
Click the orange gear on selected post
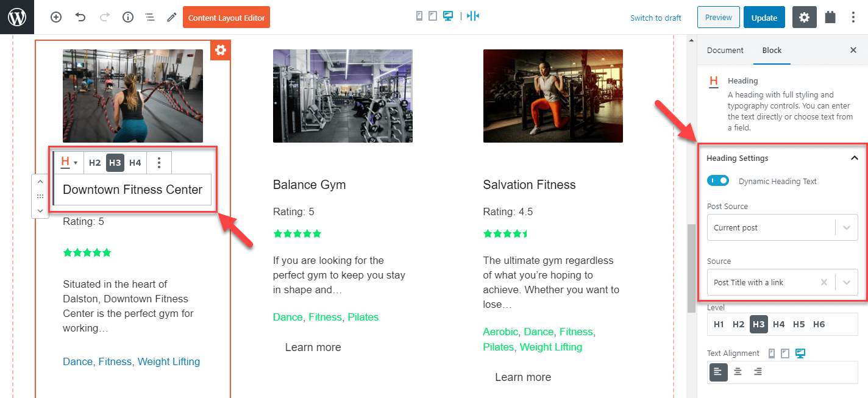(x=221, y=51)
